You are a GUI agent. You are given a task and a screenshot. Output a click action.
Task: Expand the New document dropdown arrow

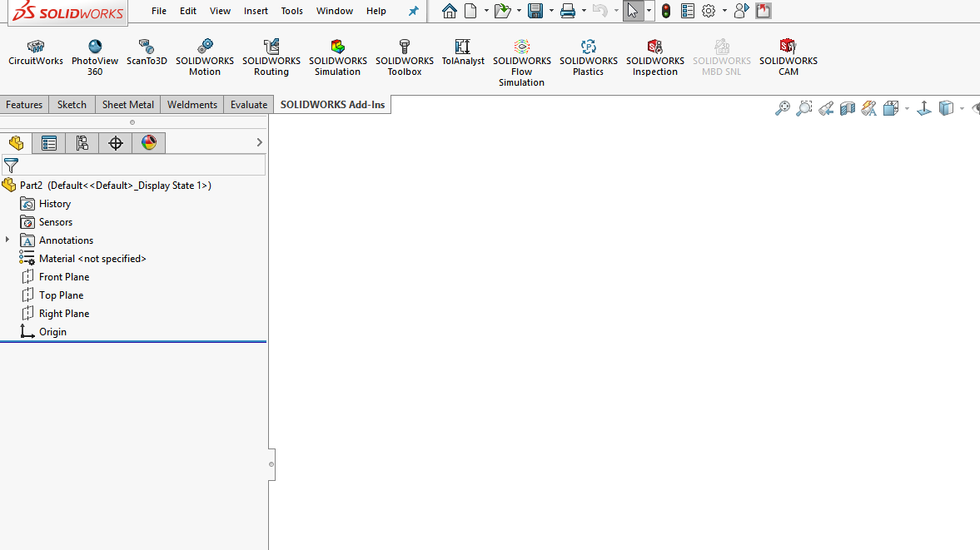[486, 11]
